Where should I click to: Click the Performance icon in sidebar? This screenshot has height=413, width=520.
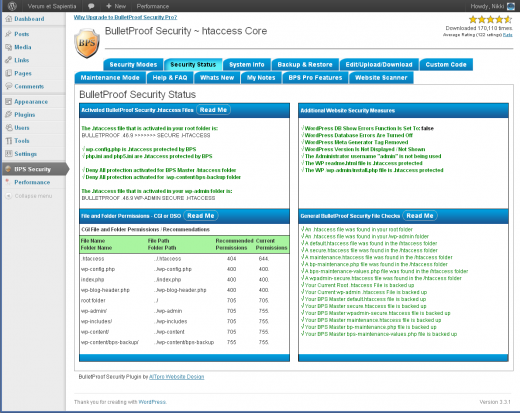click(8, 182)
